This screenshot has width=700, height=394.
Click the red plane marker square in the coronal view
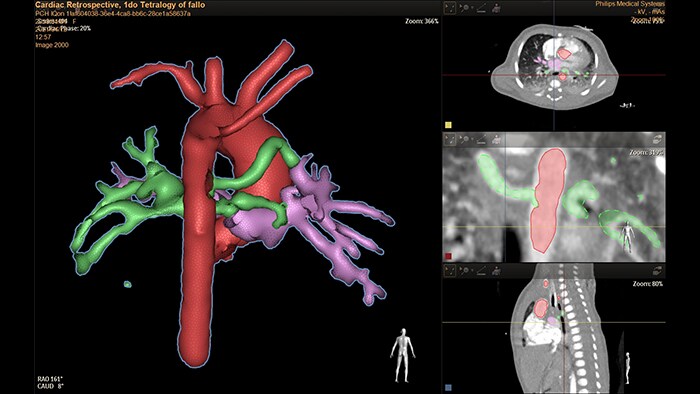point(448,256)
